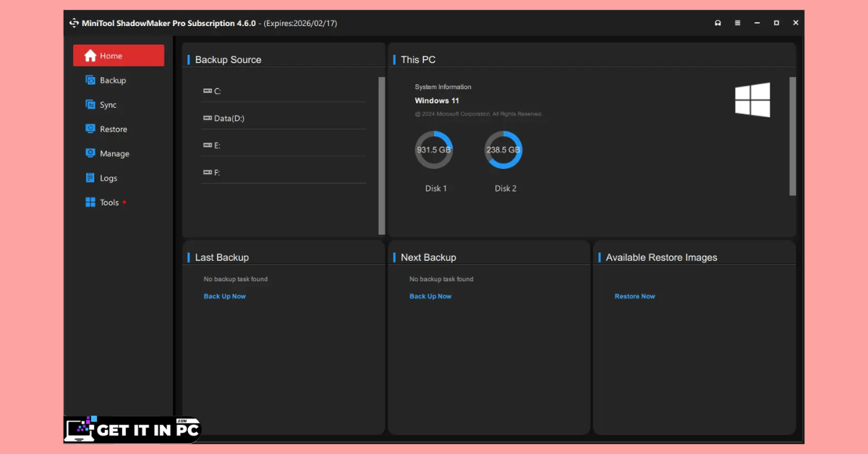Click the Disk 1 label
The height and width of the screenshot is (454, 868).
435,189
